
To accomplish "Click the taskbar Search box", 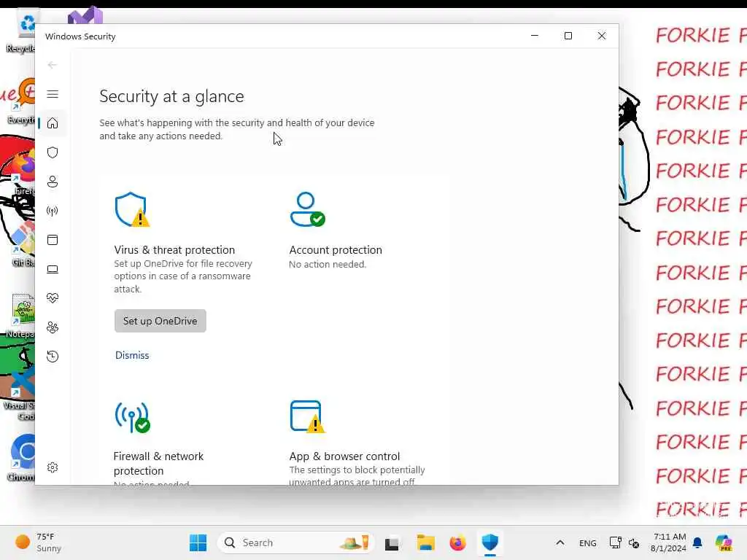I will [296, 542].
